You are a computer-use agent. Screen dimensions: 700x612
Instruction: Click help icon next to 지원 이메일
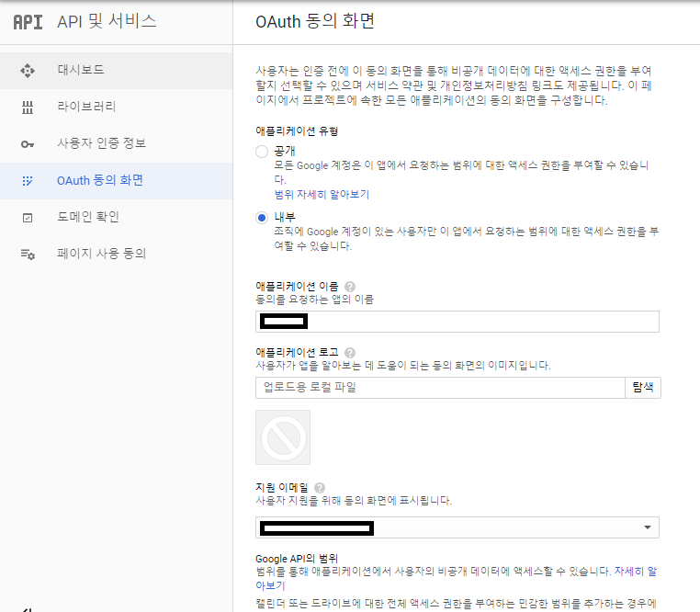[x=320, y=488]
